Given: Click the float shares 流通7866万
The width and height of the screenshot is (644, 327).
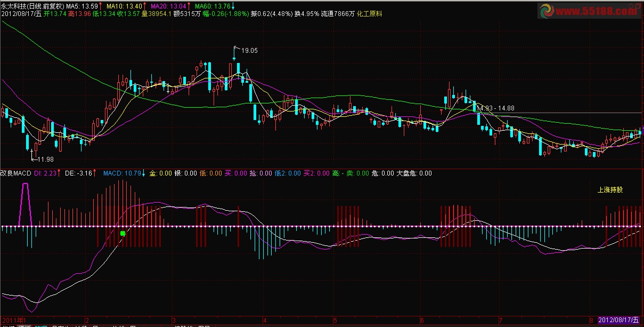Looking at the screenshot, I should tap(338, 13).
